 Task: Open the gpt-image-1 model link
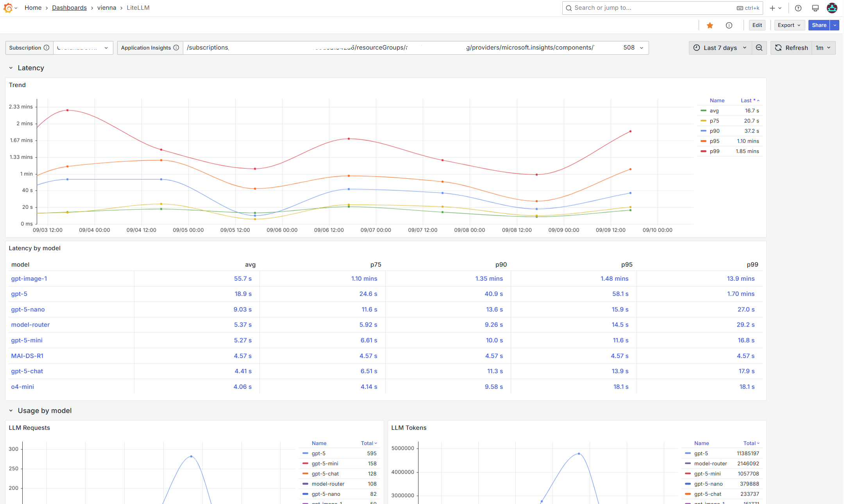coord(29,279)
